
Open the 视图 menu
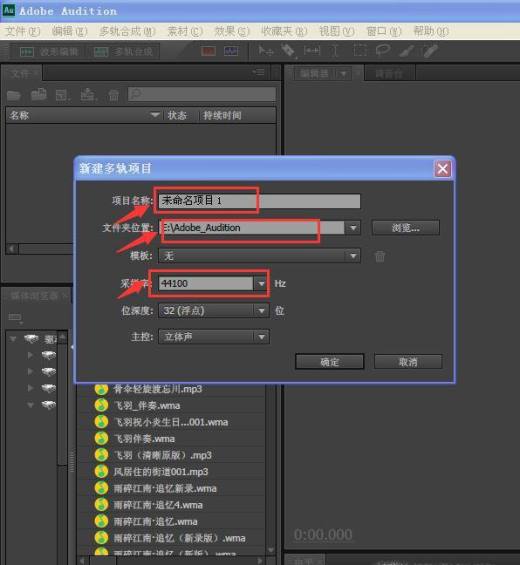[337, 32]
